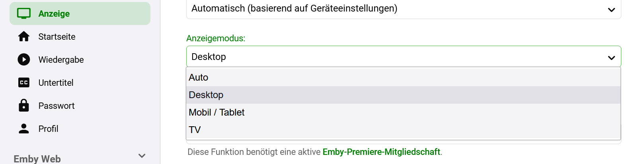Click the Profil person icon
This screenshot has width=644, height=164.
point(24,129)
